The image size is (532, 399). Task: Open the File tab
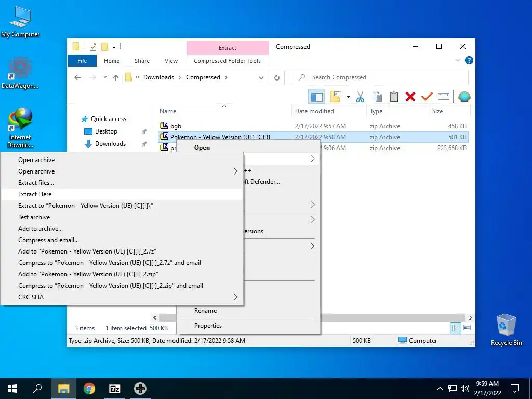click(x=82, y=61)
